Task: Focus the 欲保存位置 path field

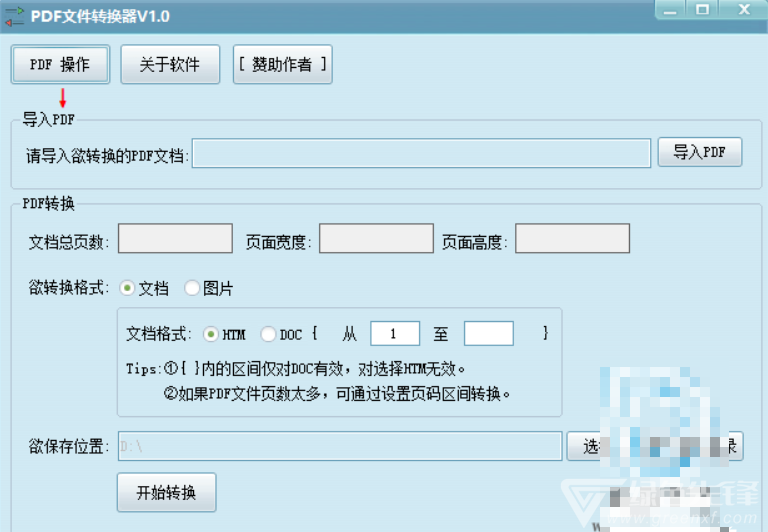Action: point(339,446)
